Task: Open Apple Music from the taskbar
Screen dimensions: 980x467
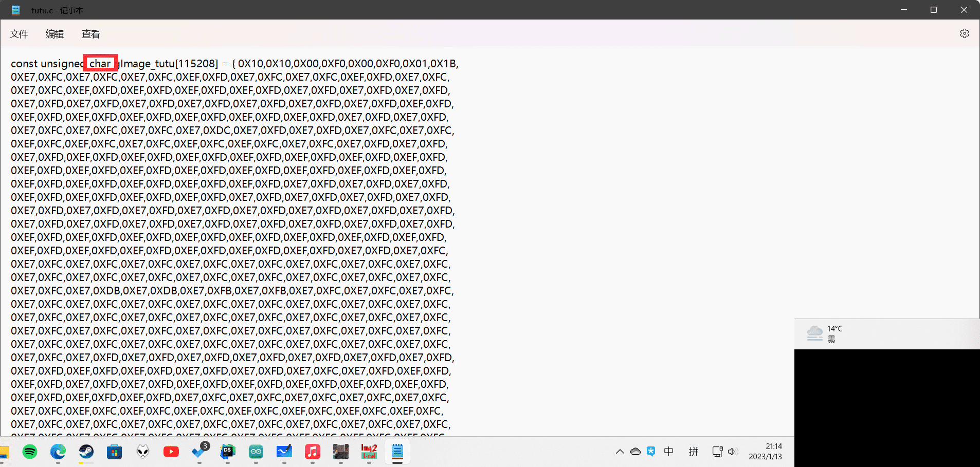Action: click(x=312, y=452)
